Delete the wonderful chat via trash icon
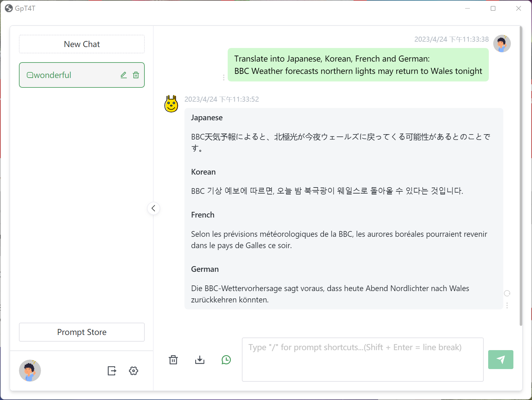This screenshot has width=532, height=400. click(x=136, y=75)
